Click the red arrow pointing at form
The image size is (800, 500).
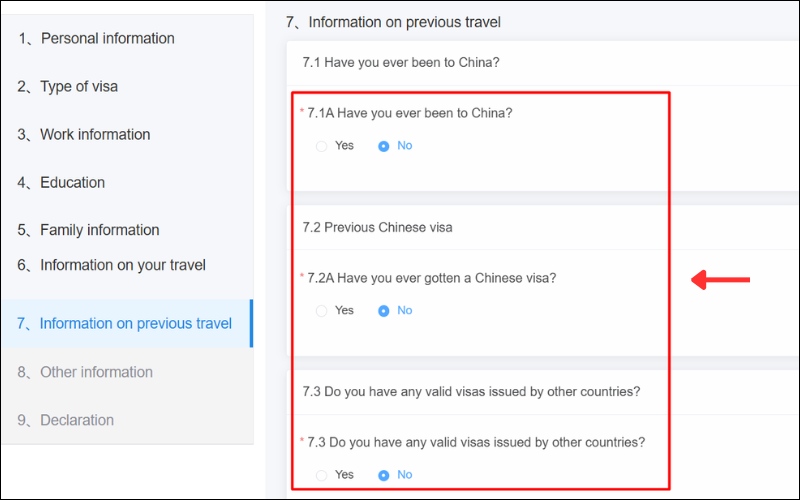pos(720,280)
